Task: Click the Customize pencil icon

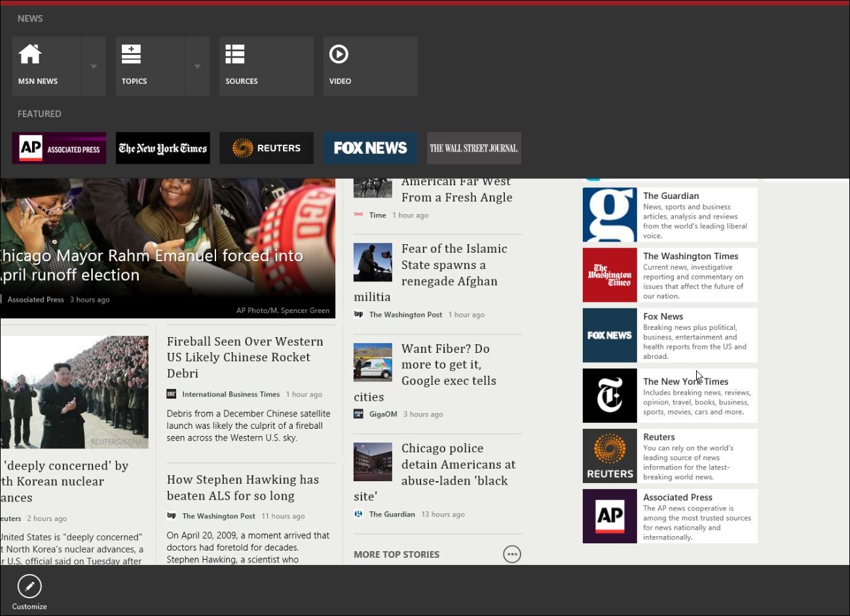Action: (29, 587)
